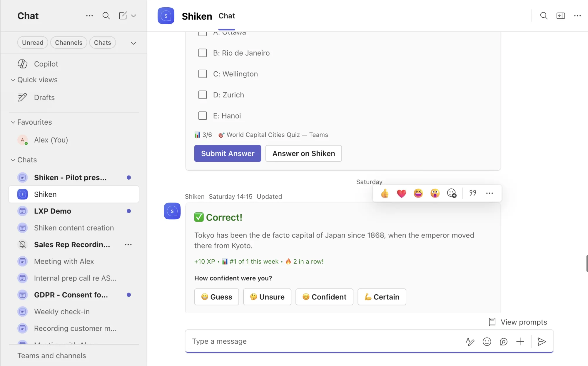The width and height of the screenshot is (588, 366).
Task: Choose Guess confidence level
Action: tap(216, 297)
